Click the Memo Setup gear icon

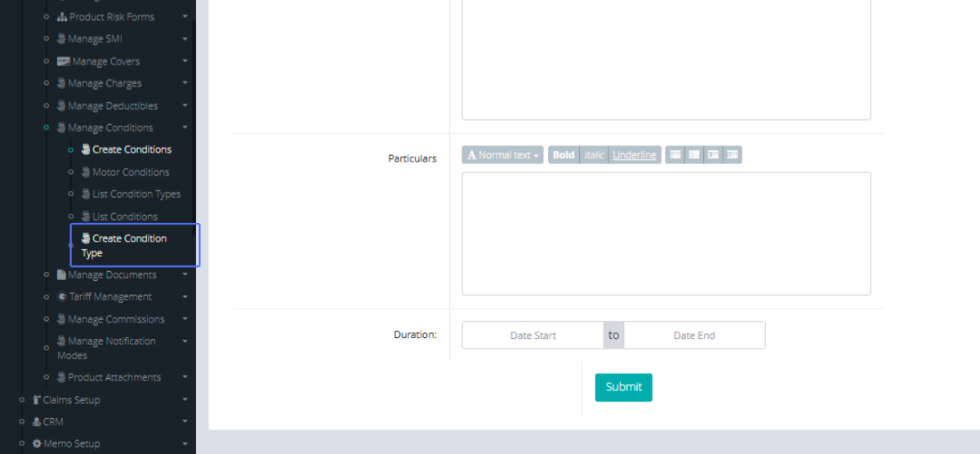(x=37, y=444)
